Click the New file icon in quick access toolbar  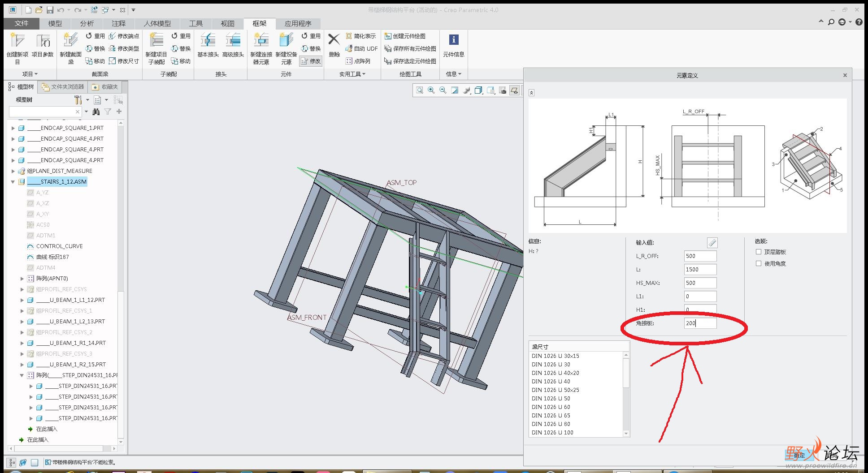29,10
